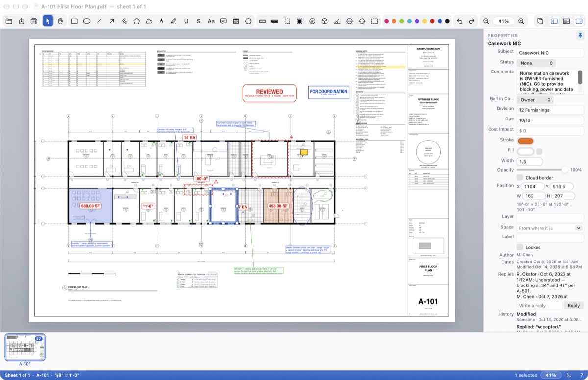Select the 680.06 SF area label
Image resolution: width=588 pixels, height=380 pixels.
click(91, 206)
